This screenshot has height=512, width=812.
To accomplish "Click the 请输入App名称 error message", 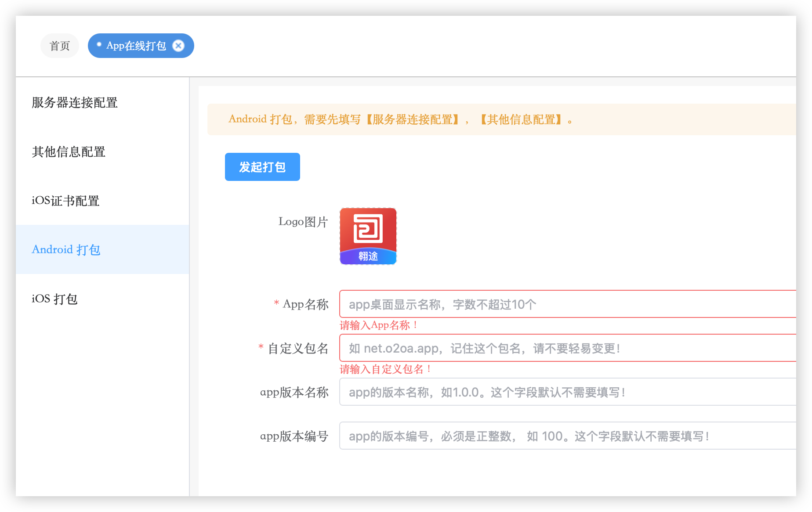I will 379,325.
